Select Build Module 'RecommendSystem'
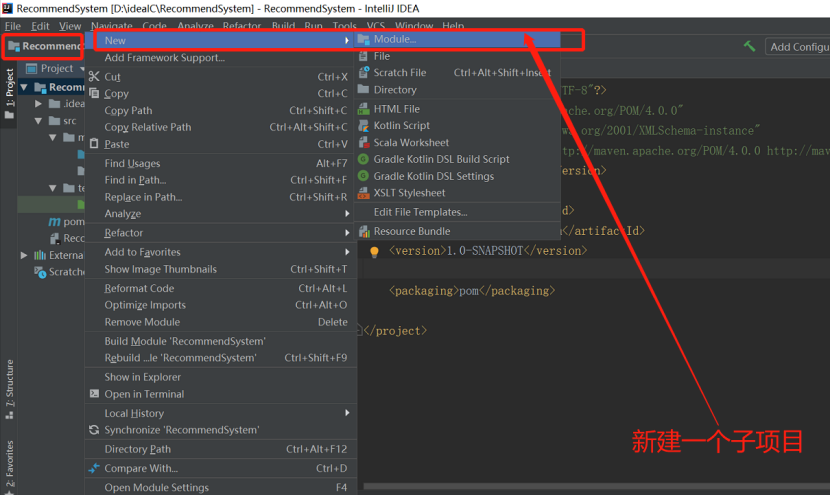The image size is (831, 495). (222, 341)
